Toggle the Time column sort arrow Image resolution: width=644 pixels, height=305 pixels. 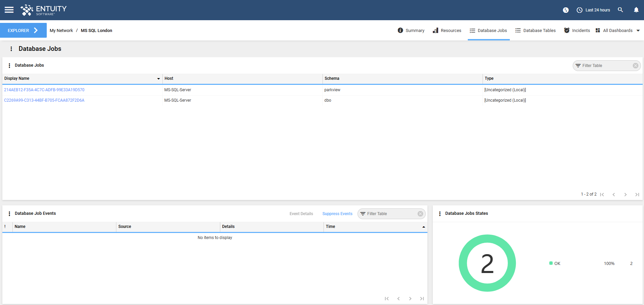[423, 227]
